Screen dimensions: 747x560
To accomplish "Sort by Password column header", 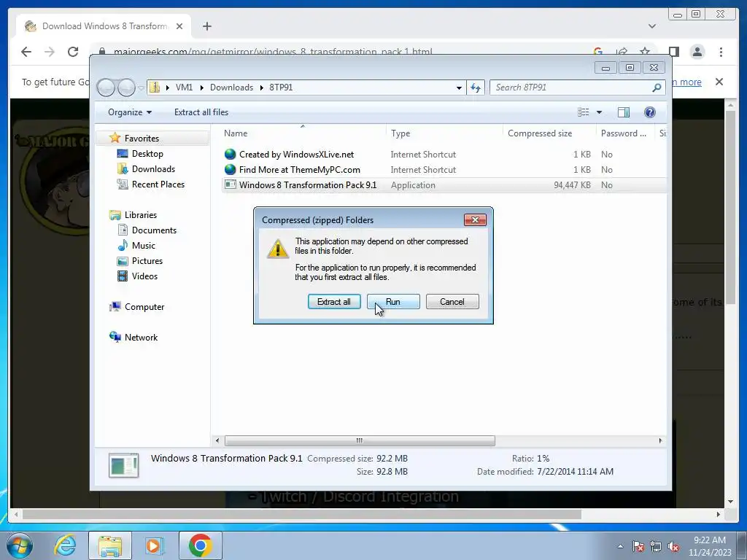I will click(x=625, y=133).
